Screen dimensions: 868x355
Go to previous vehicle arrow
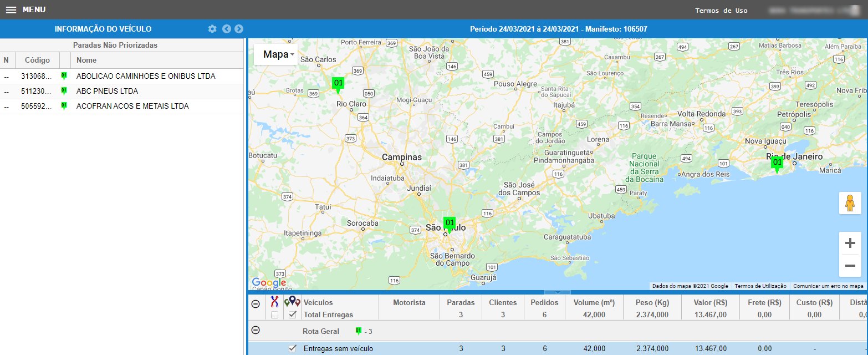click(x=227, y=29)
